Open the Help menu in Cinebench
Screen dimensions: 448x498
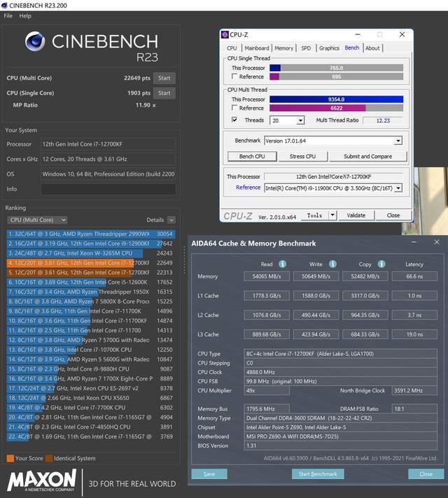[x=25, y=16]
